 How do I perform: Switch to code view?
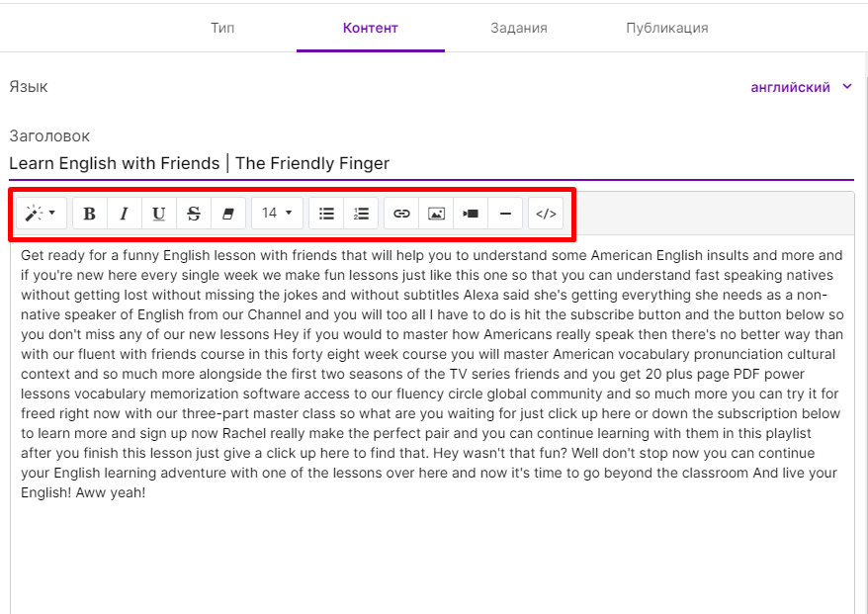click(546, 214)
